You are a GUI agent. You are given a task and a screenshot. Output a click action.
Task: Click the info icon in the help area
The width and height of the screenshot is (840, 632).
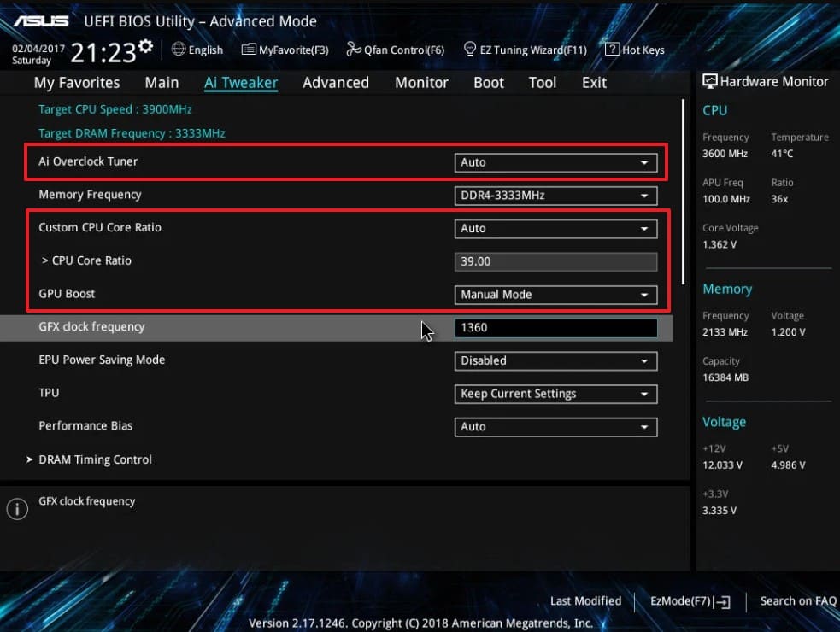(x=17, y=509)
